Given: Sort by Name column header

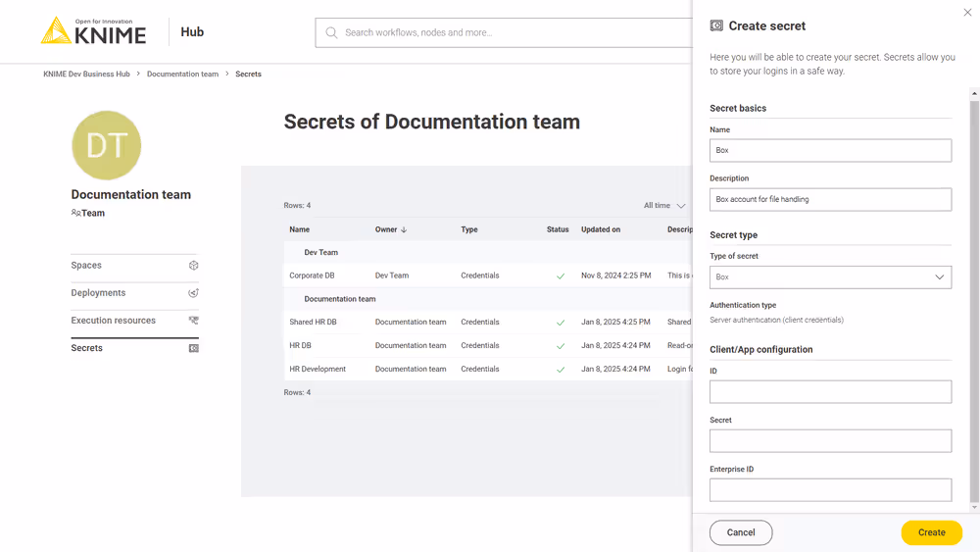Looking at the screenshot, I should pyautogui.click(x=299, y=229).
